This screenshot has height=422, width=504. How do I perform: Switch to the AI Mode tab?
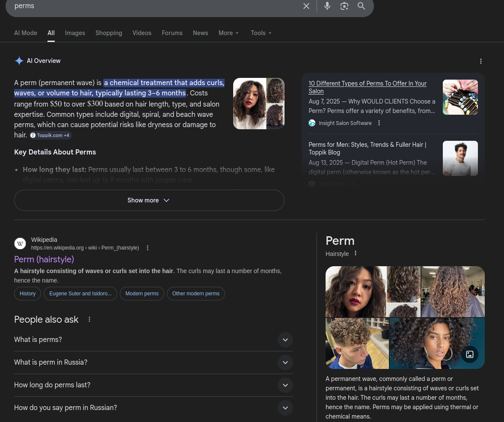click(26, 33)
